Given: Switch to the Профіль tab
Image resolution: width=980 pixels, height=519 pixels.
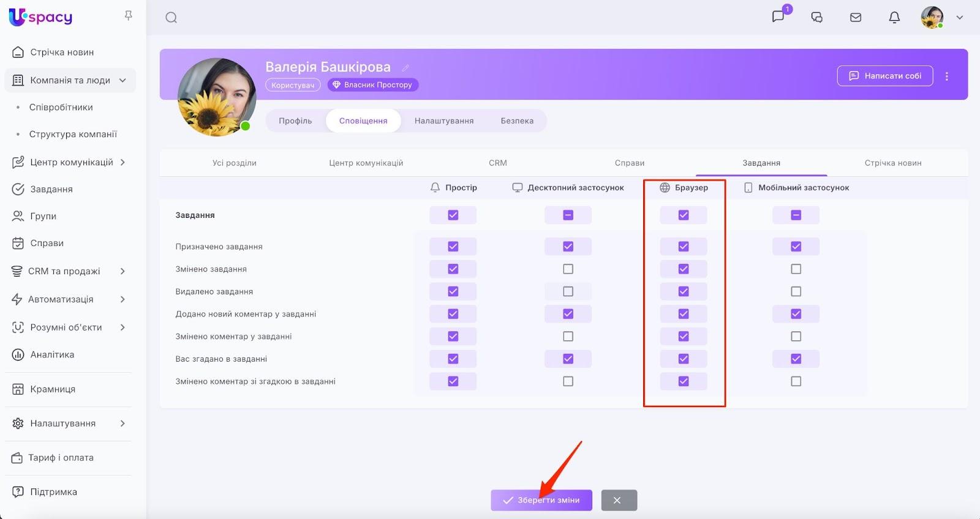Looking at the screenshot, I should [295, 121].
